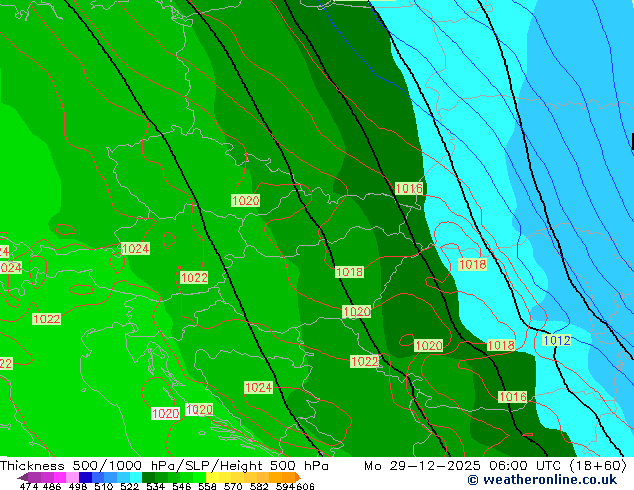Click the legend value 594
634x490 pixels.
point(285,486)
